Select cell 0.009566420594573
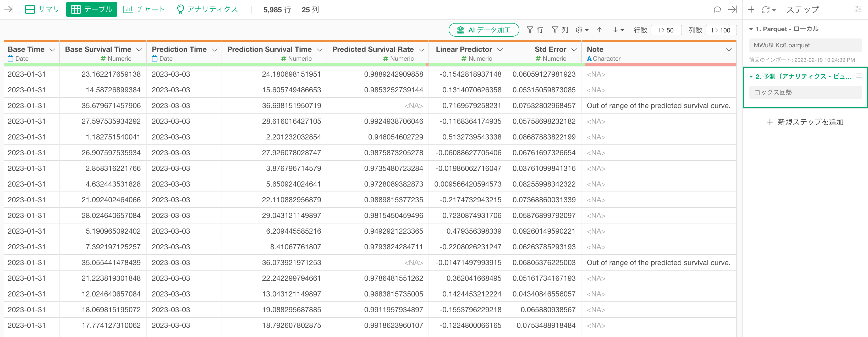This screenshot has width=868, height=337. 468,184
